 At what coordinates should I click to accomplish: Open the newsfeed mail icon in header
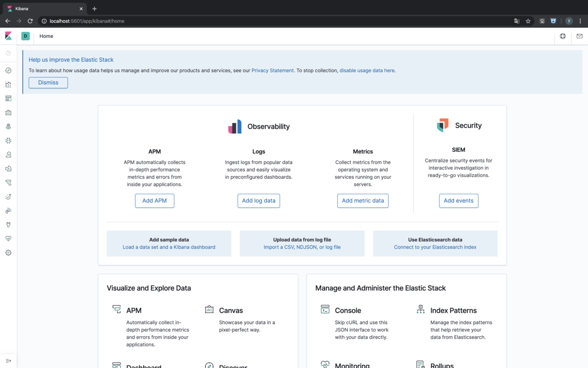(580, 36)
